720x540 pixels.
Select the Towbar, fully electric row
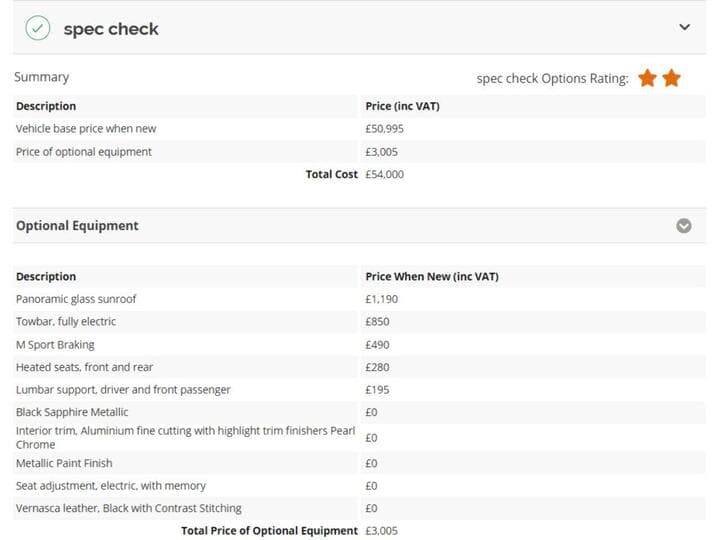point(359,321)
